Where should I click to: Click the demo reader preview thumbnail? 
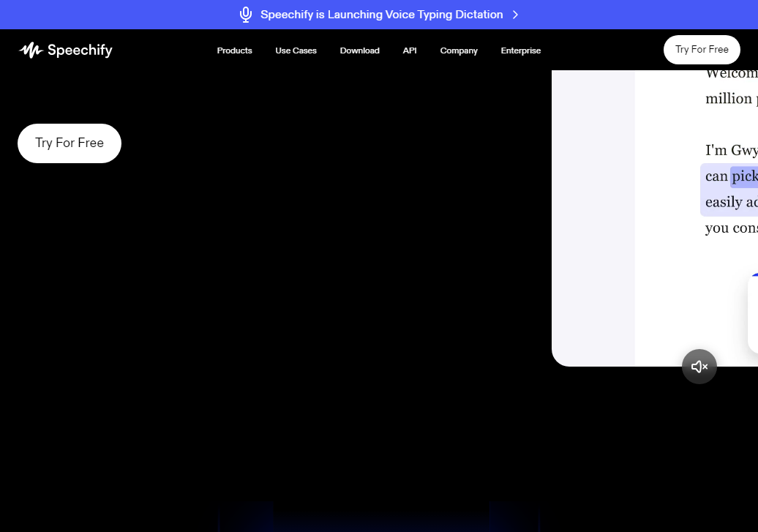(655, 217)
